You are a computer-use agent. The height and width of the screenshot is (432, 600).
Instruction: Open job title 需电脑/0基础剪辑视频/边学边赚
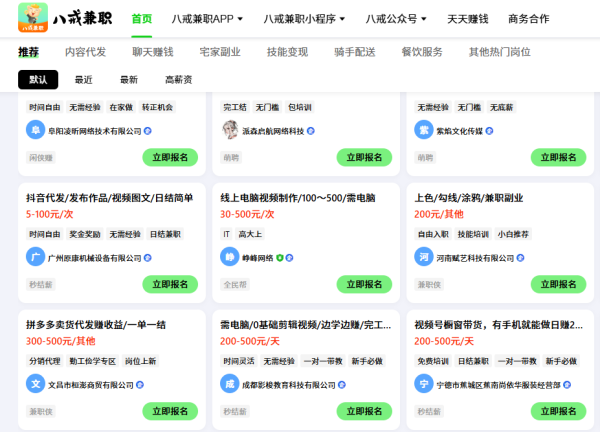click(x=305, y=325)
